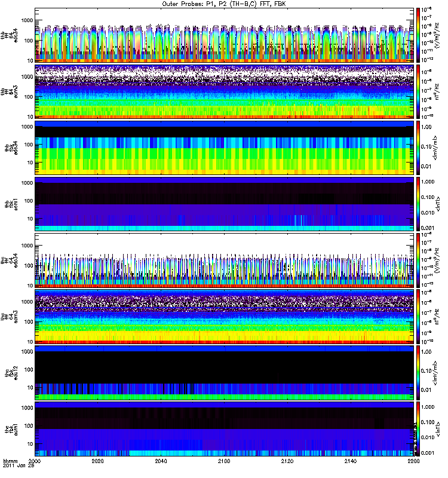Select the thb scm3 nT squared color bar
448x478 pixels.
418,91
